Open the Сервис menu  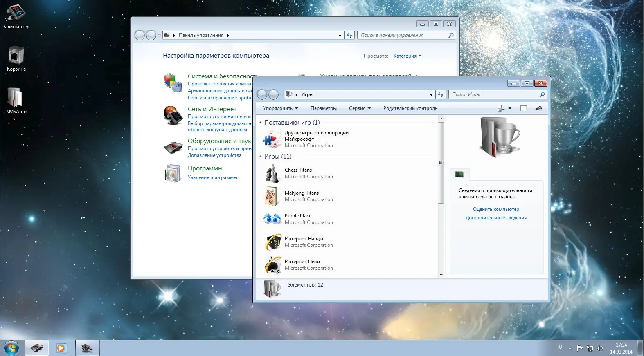pos(360,108)
